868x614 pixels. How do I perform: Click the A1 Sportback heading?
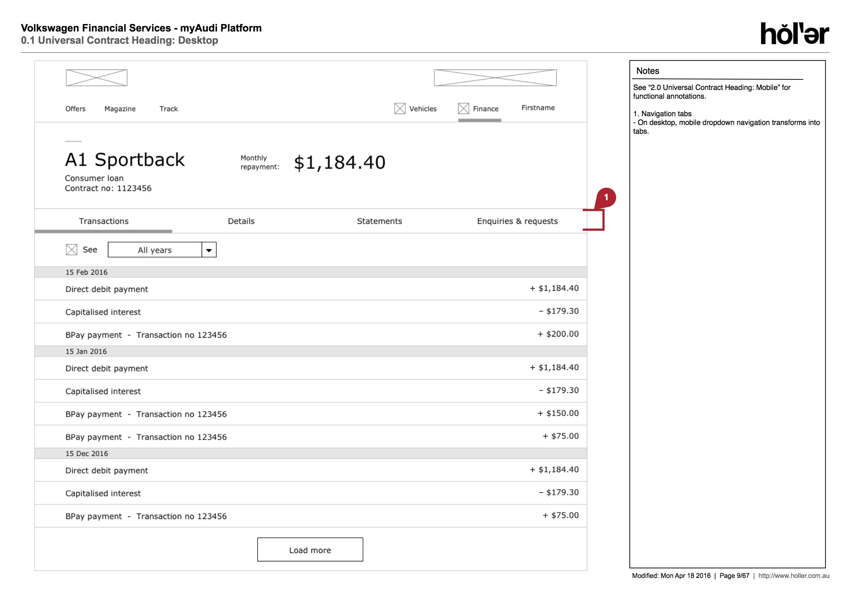(x=125, y=160)
